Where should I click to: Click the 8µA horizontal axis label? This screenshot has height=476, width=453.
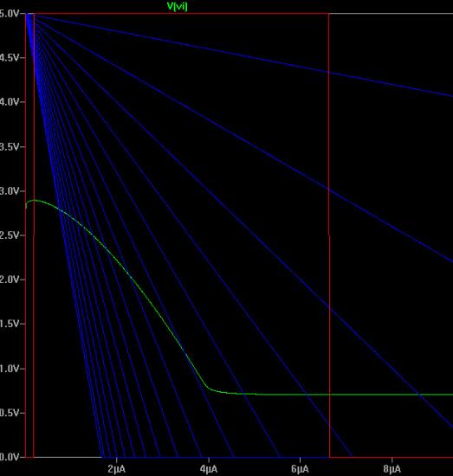pos(392,469)
